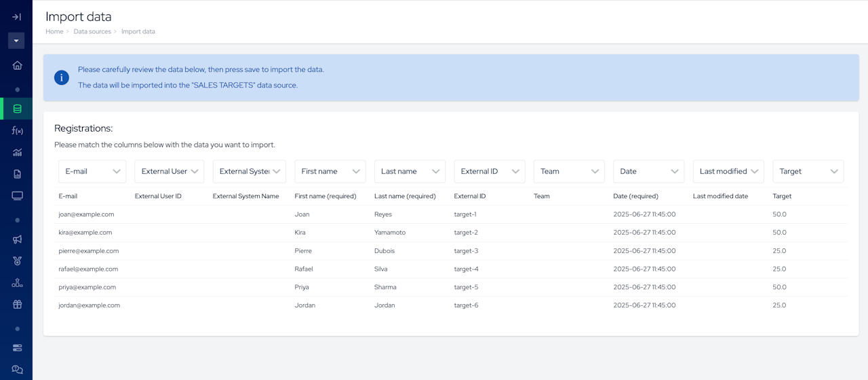Open the Target column mapping dropdown
Screen dimensions: 868x380
(808, 172)
